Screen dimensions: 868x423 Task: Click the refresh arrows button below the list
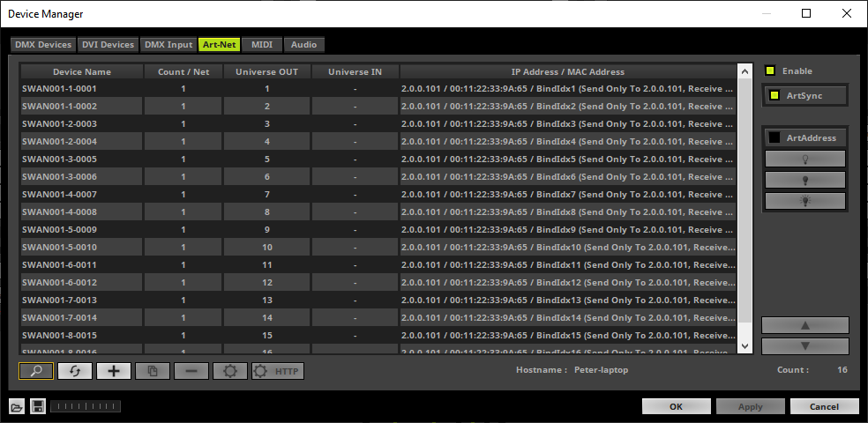tap(75, 371)
